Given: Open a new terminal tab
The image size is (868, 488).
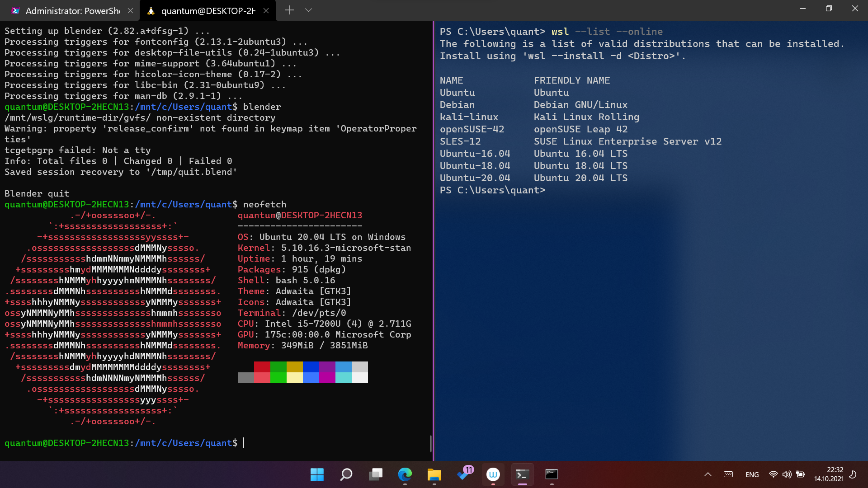Looking at the screenshot, I should tap(289, 10).
